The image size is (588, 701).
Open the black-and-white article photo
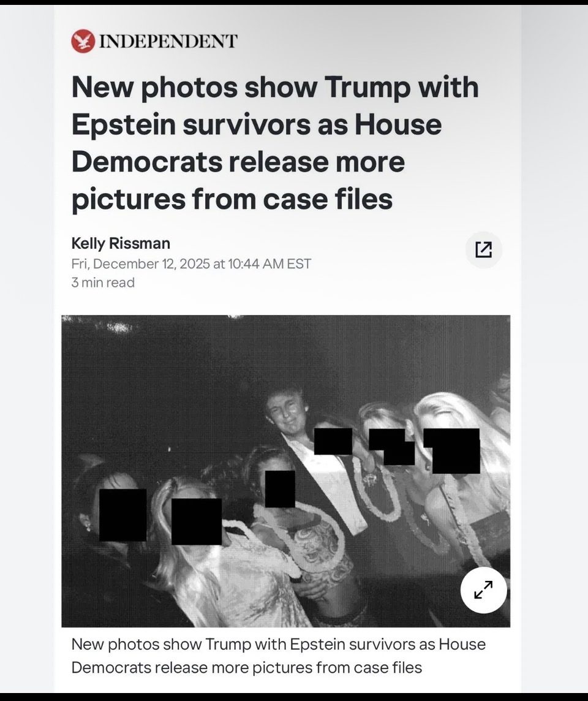point(285,471)
